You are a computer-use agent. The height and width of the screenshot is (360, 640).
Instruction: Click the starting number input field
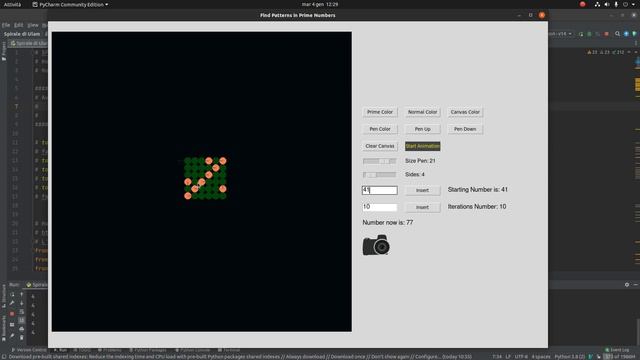380,190
